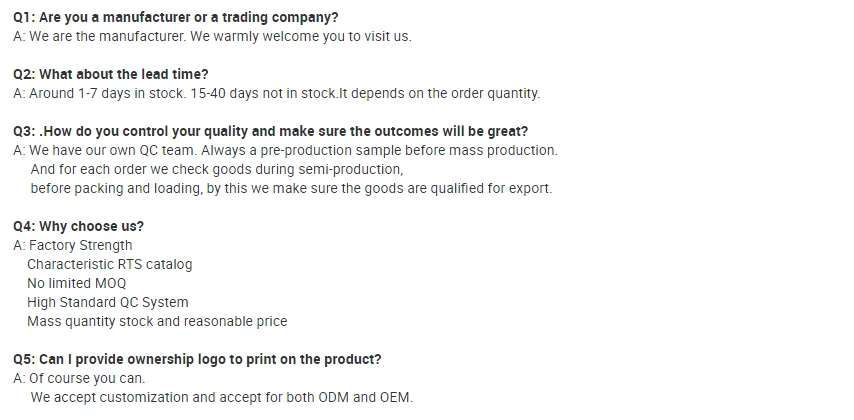854x420 pixels.
Task: Click 'And for each order we check goods' line
Action: pyautogui.click(x=217, y=169)
